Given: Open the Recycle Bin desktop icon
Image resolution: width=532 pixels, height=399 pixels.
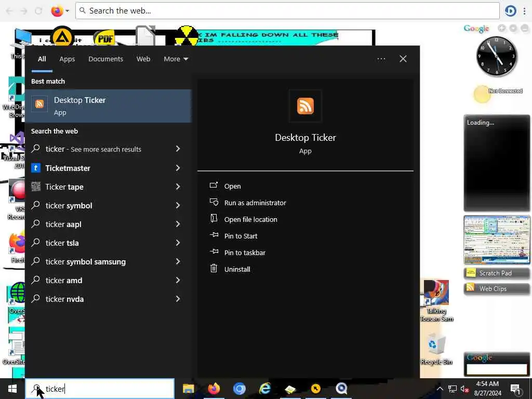Looking at the screenshot, I should (x=436, y=349).
